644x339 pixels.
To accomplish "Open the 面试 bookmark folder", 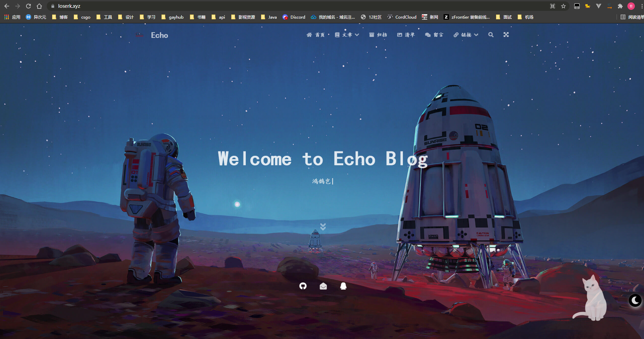I will pos(504,17).
